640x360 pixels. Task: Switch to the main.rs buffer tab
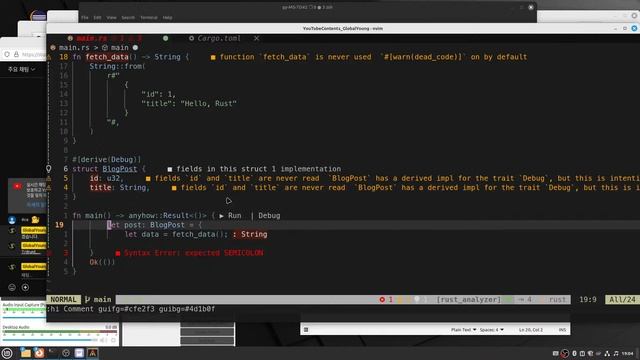91,38
